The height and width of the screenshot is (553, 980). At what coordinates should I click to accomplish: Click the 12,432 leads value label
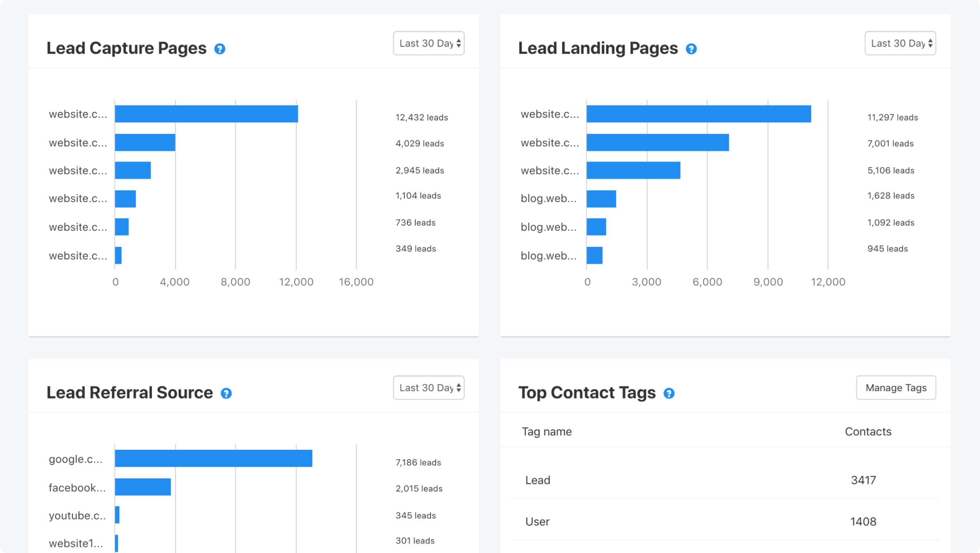(421, 117)
